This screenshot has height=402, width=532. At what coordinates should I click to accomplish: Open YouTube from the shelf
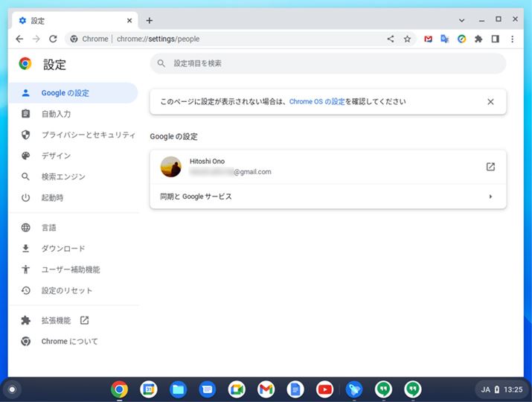(x=324, y=389)
